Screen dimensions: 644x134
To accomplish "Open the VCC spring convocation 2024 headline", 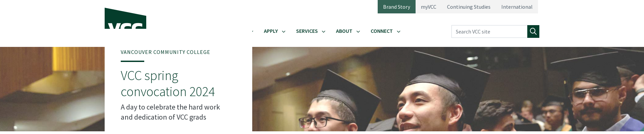I will tap(168, 83).
